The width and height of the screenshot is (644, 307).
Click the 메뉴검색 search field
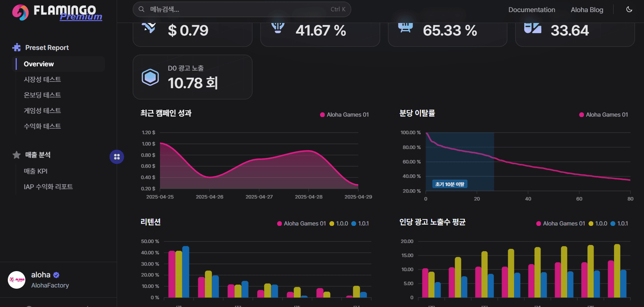pyautogui.click(x=242, y=9)
